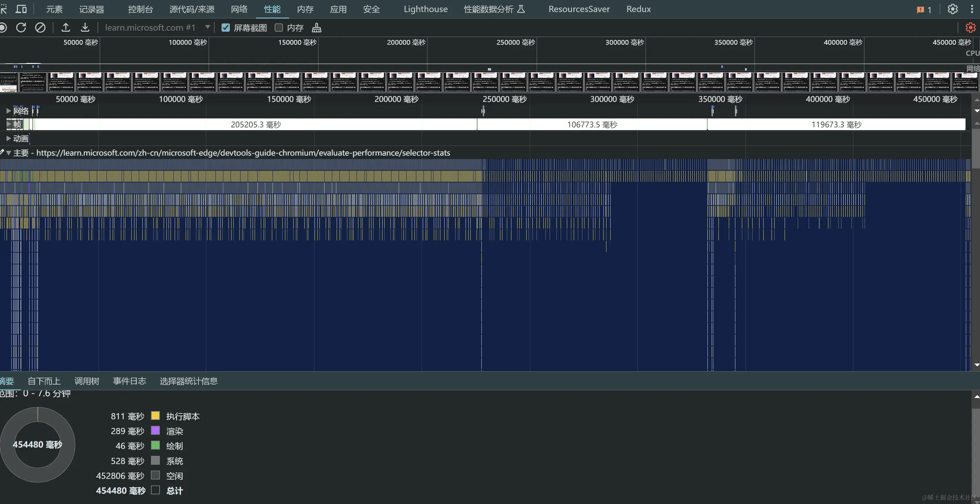Collapse the 主要 thread track
The image size is (980, 504).
[8, 153]
